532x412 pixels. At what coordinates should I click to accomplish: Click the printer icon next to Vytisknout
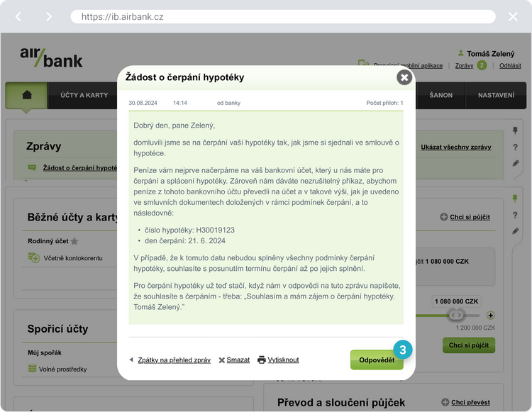tap(261, 360)
